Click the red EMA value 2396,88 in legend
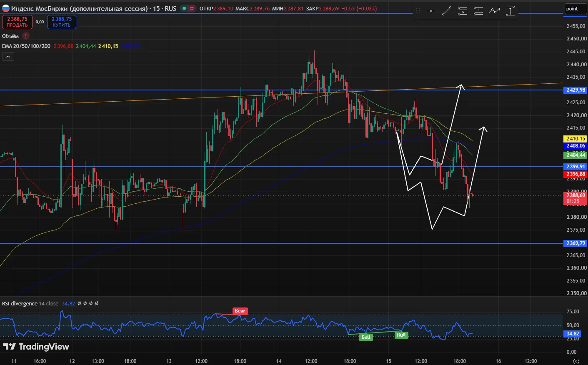Screen dimensions: 588x365 63,46
